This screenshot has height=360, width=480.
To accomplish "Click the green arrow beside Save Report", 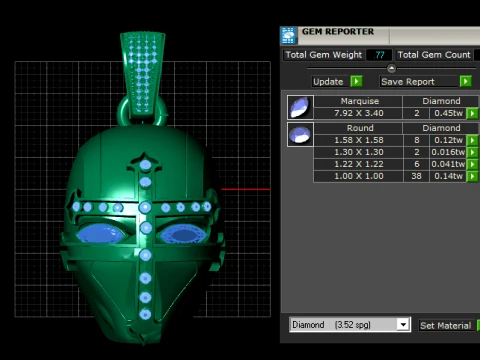I will click(466, 81).
